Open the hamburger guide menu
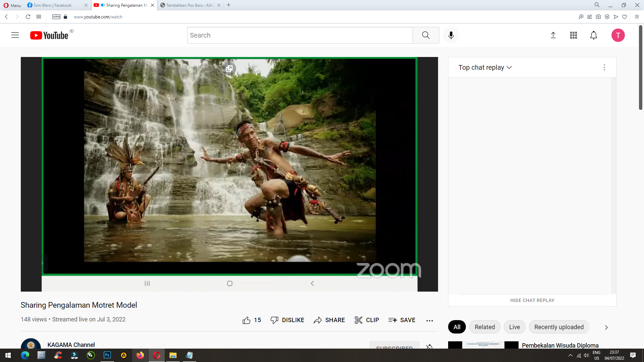Viewport: 644px width, 362px height. tap(15, 35)
